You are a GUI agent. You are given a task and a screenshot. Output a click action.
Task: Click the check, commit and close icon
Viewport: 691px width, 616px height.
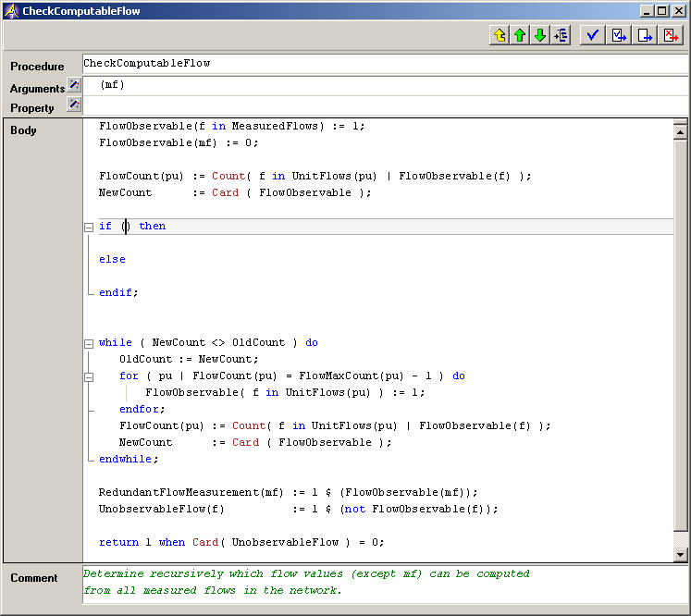618,35
